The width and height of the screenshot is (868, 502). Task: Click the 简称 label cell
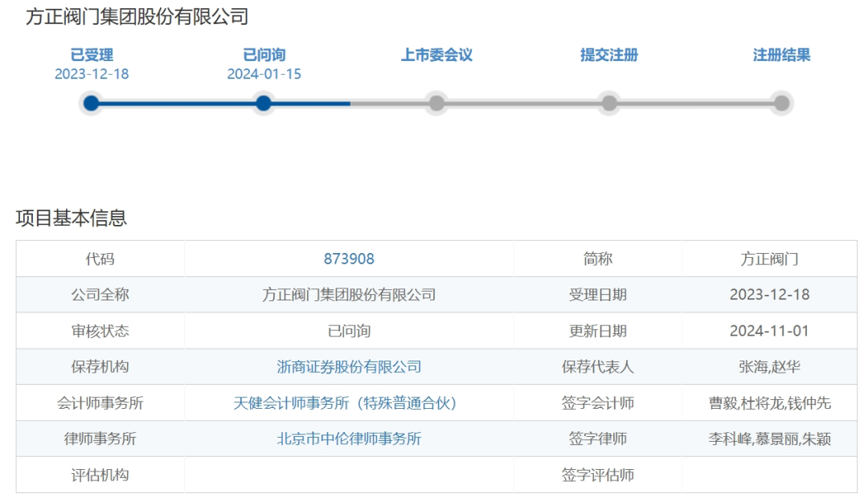598,259
